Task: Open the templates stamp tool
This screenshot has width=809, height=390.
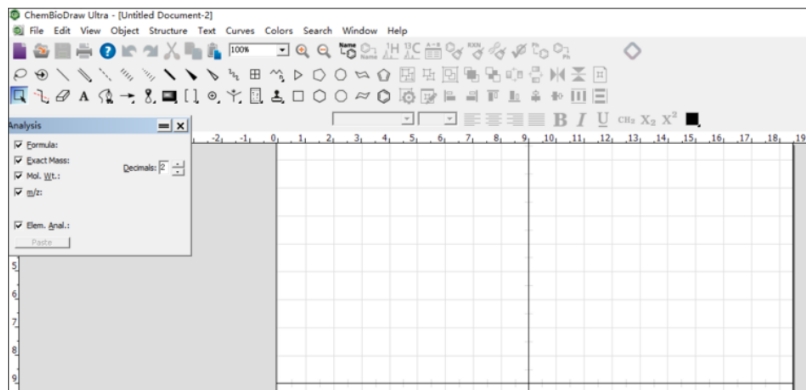Action: [x=278, y=96]
